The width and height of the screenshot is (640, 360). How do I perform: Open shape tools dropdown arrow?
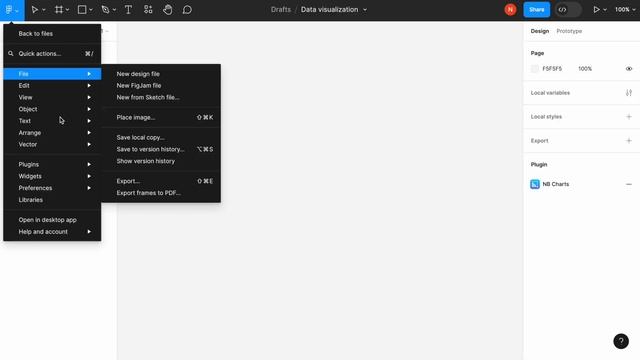tap(91, 10)
